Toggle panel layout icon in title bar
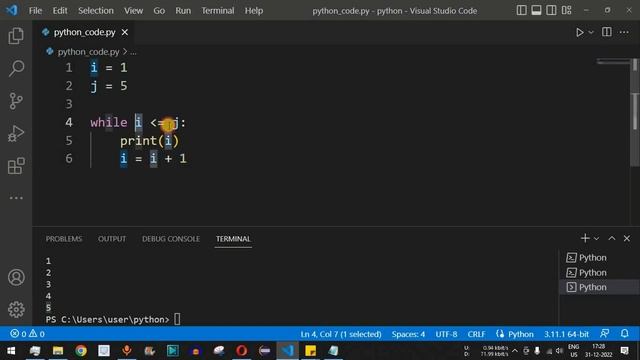Image resolution: width=640 pixels, height=360 pixels. (x=536, y=10)
